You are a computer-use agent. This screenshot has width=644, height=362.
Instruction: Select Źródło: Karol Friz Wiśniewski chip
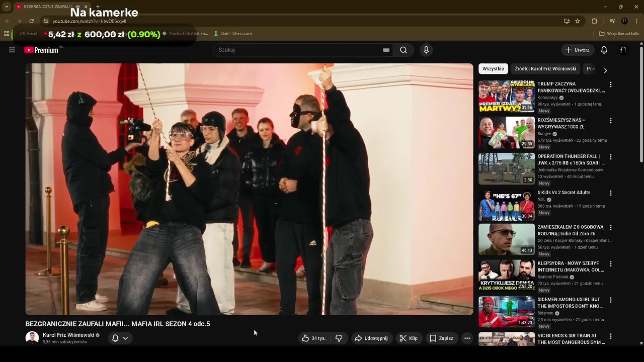click(x=545, y=69)
